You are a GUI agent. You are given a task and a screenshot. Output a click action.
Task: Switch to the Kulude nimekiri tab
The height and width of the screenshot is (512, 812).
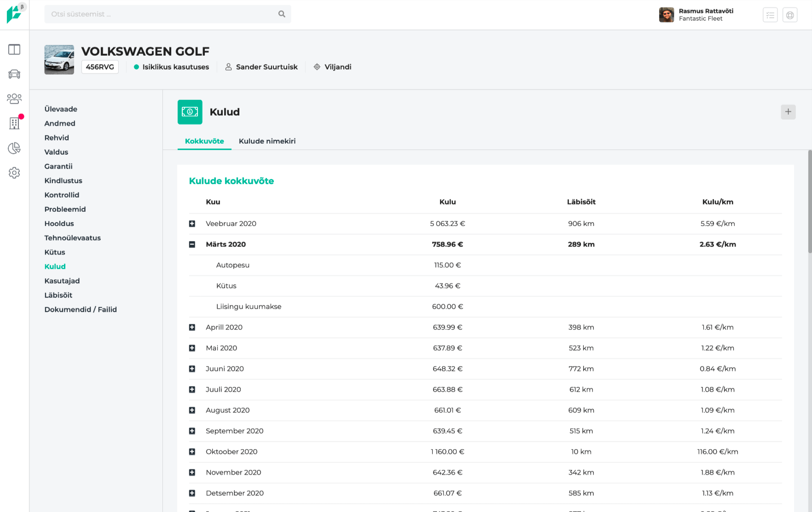click(267, 141)
